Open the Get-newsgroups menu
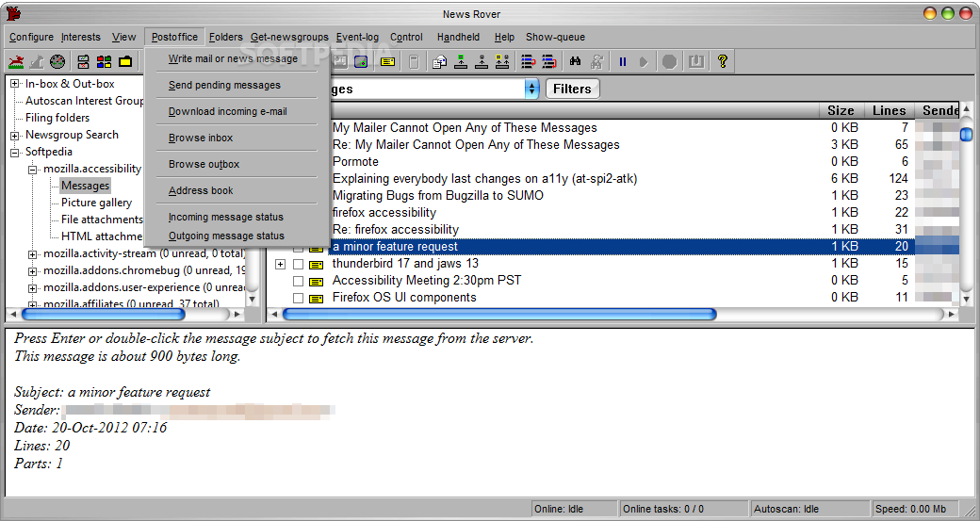The width and height of the screenshot is (980, 521). point(289,37)
